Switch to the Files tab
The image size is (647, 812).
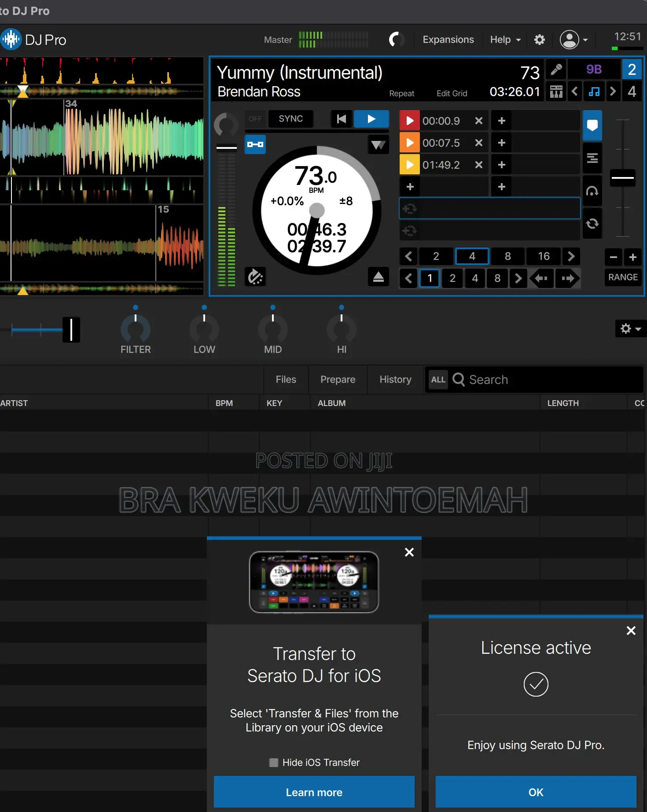click(286, 380)
